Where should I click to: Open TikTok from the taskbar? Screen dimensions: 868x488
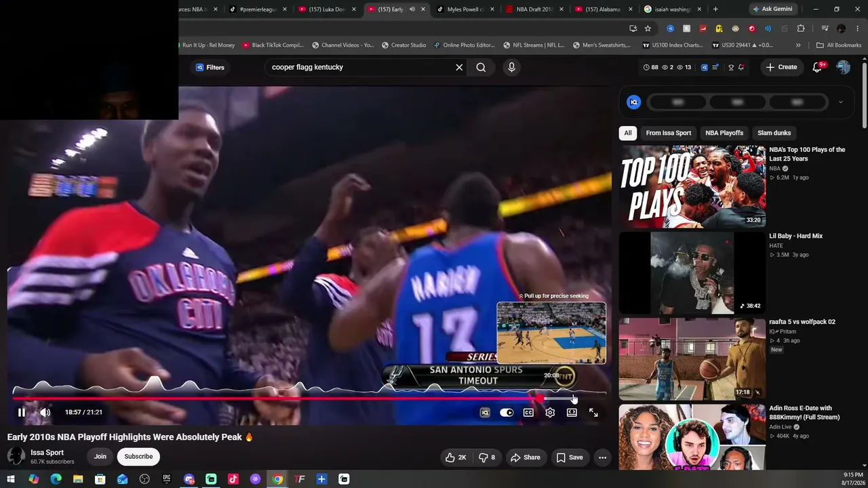(x=233, y=479)
